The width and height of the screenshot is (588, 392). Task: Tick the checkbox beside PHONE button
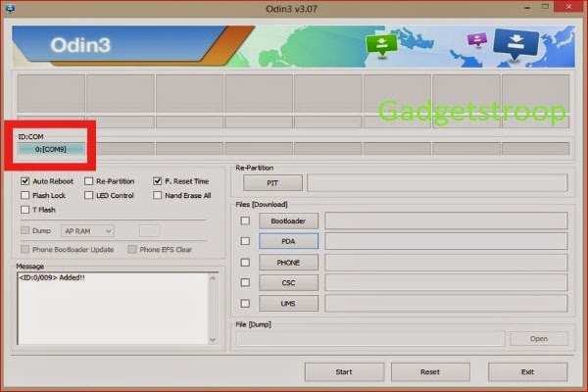(245, 263)
